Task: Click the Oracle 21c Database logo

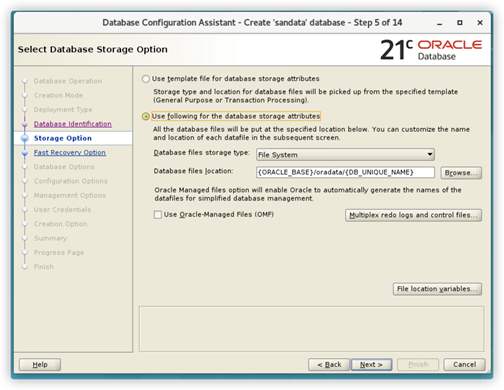Action: coord(431,50)
